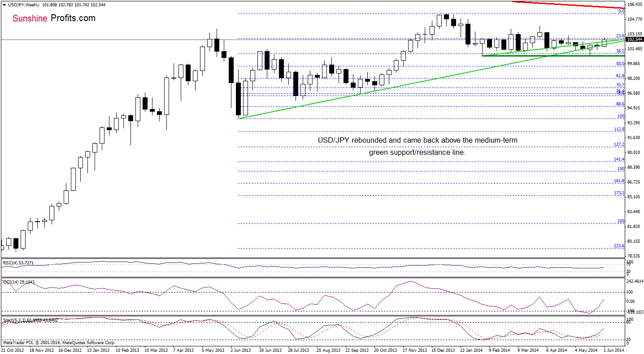
Task: Select the 200 Fibonacci extension label
Action: tap(621, 221)
